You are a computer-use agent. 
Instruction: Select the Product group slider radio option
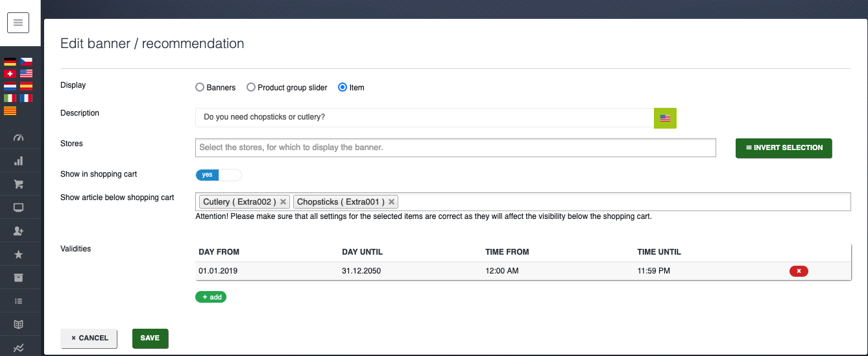click(251, 87)
